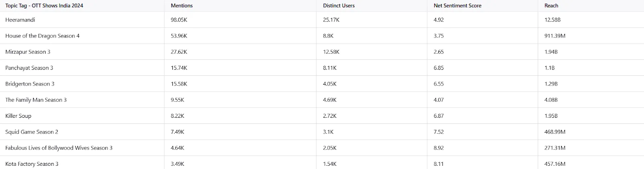Click Heeramandi's 98.05K mentions value
Screen dimensions: 644x169
(x=179, y=20)
